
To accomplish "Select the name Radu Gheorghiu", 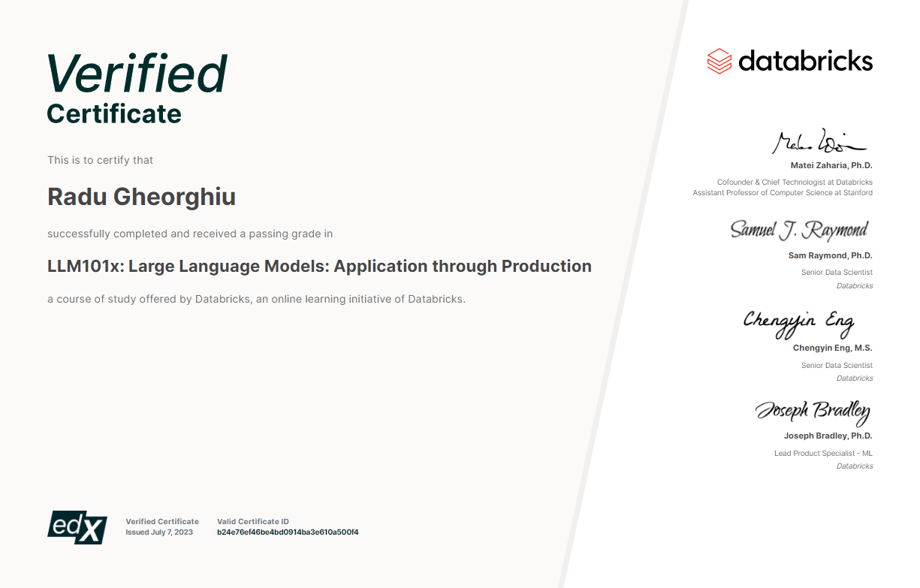I will [x=142, y=197].
